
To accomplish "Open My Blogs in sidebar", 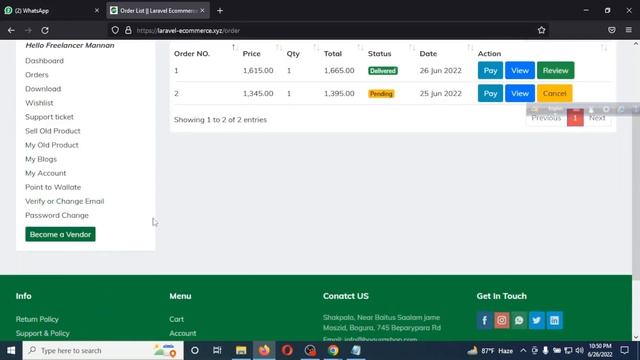I will point(41,159).
